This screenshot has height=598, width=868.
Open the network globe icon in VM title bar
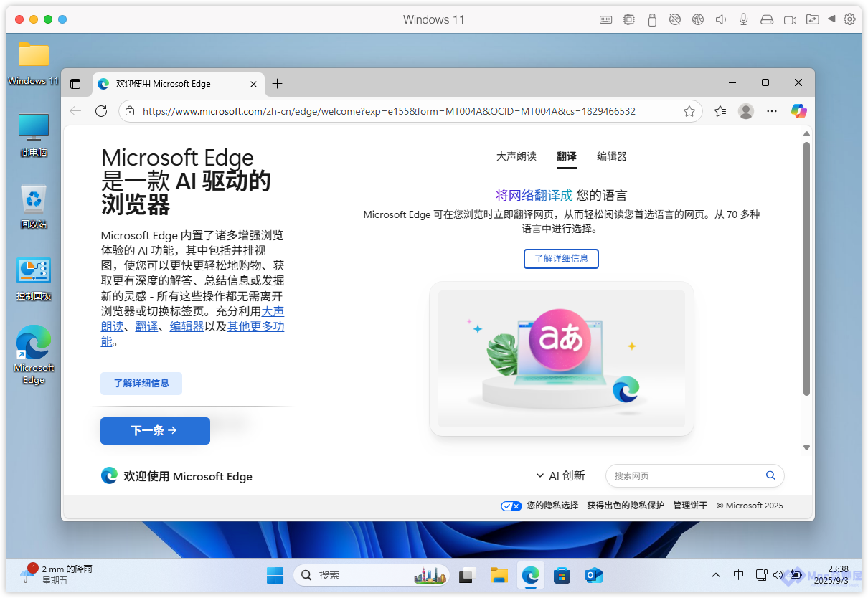coord(697,20)
